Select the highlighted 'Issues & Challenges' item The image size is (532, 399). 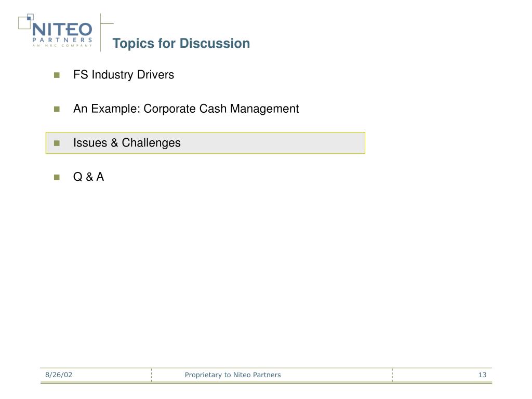click(x=205, y=143)
